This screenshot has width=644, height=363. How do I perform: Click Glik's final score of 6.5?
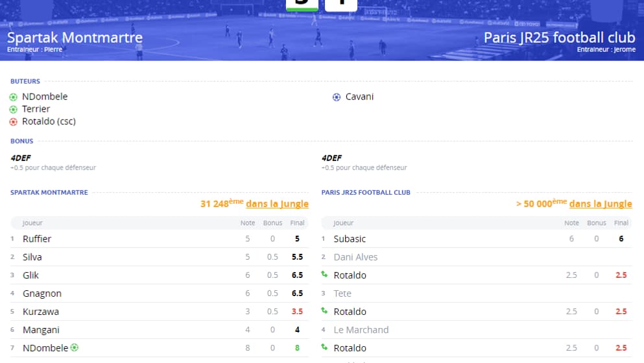[298, 275]
